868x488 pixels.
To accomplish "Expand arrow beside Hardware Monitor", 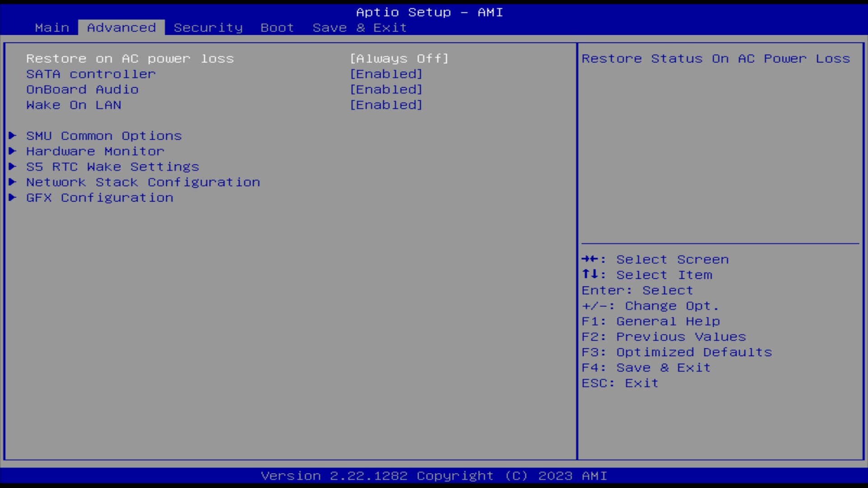I will point(13,151).
